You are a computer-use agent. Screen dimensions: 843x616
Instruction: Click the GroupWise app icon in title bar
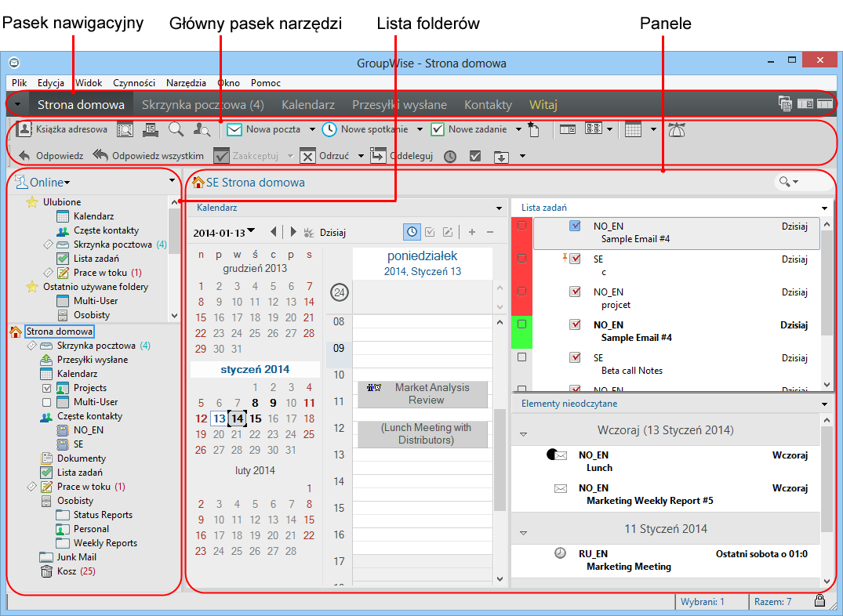pos(15,63)
